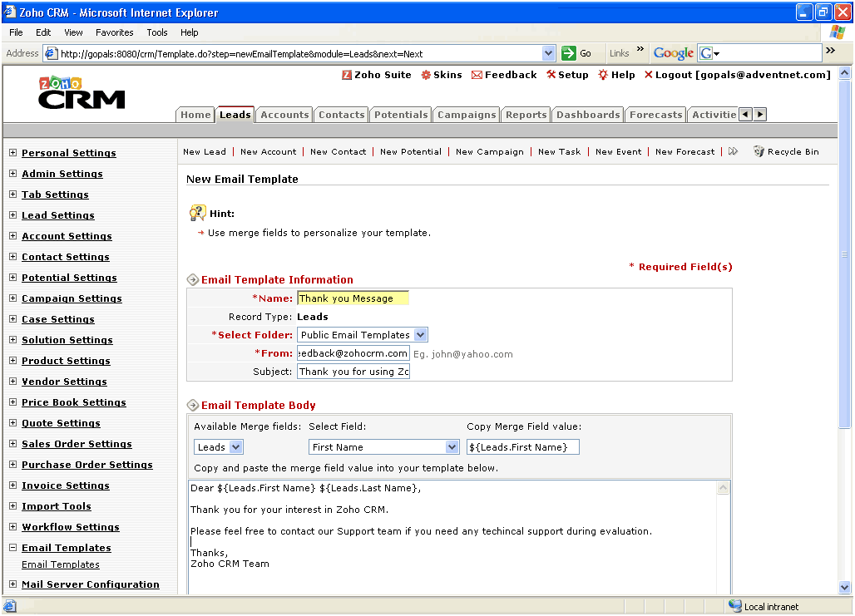Open the Email Templates sub-link
This screenshot has height=616, width=855.
coord(61,564)
